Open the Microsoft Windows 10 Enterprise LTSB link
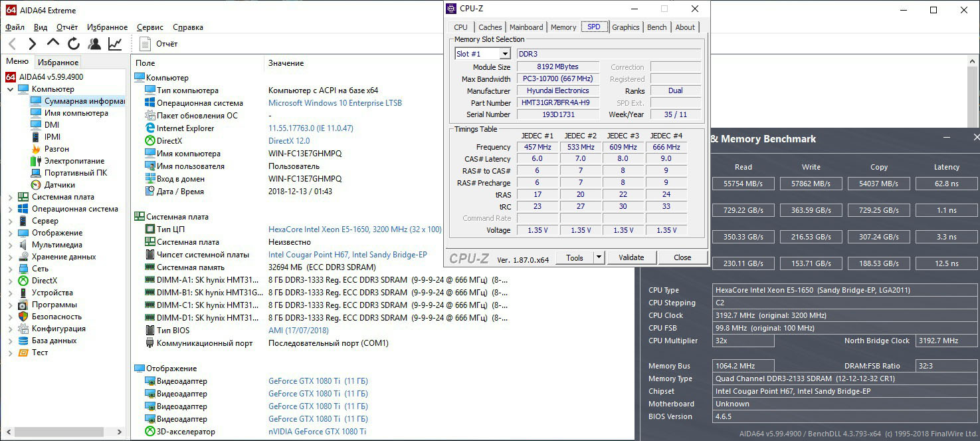Viewport: 980px width, 441px height. pos(335,103)
